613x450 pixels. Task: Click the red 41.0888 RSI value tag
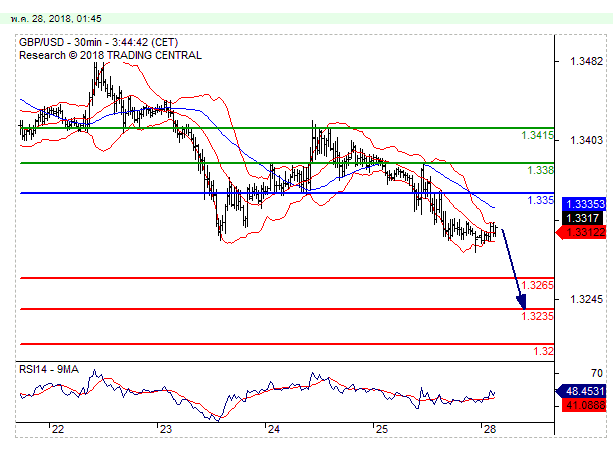click(x=584, y=405)
